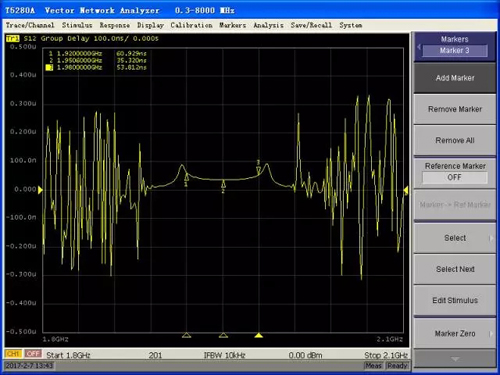Open the Display menu
This screenshot has height=375, width=500.
(x=150, y=25)
